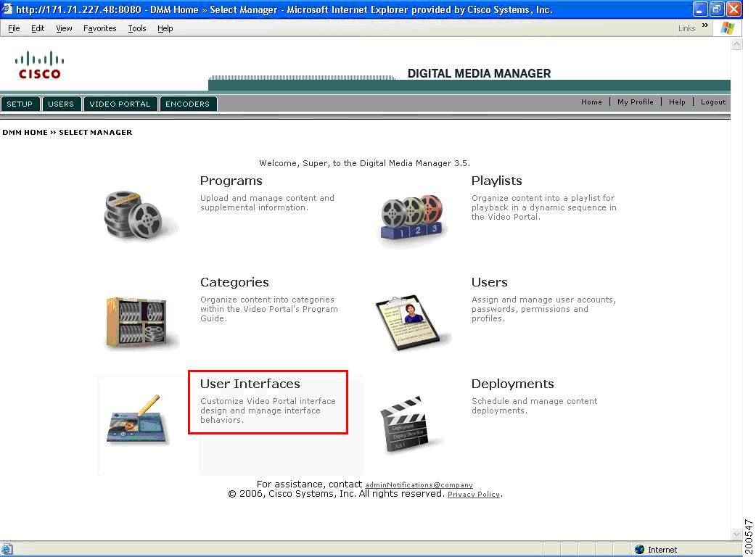Open the Edit menu

click(38, 28)
